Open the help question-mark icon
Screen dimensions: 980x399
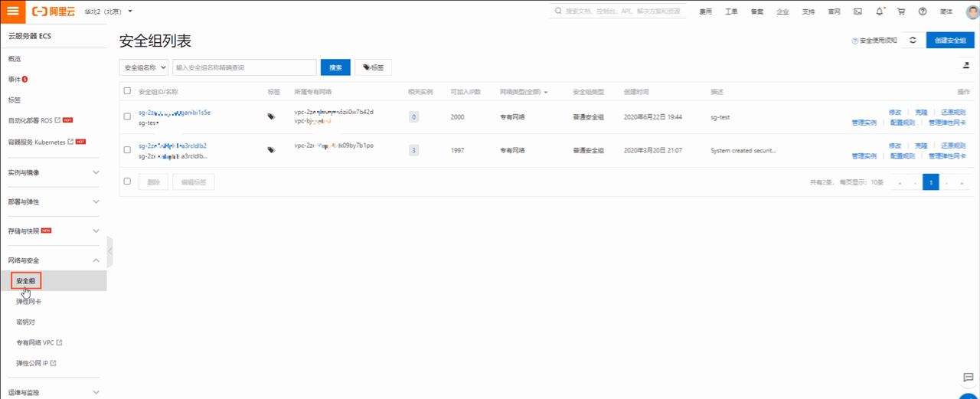tap(923, 11)
